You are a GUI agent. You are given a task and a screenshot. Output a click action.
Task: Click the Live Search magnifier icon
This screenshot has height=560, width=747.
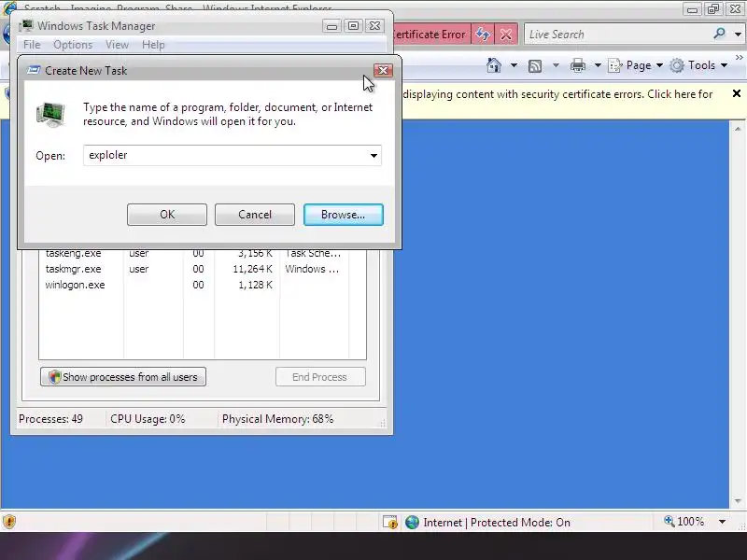pos(719,34)
